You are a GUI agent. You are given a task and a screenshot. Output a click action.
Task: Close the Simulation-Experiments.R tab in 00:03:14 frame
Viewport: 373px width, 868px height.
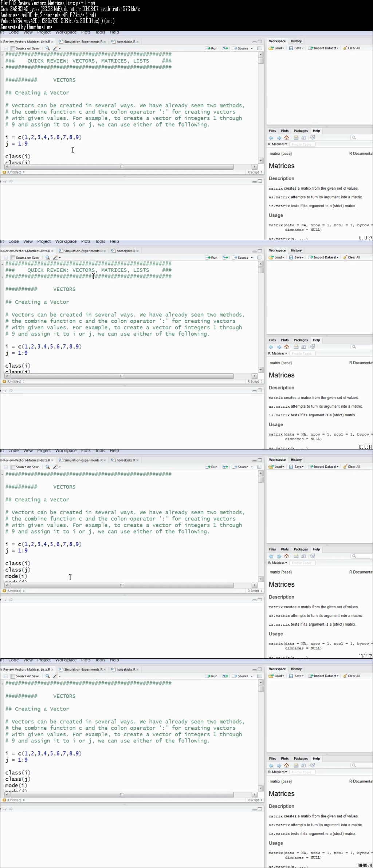(x=105, y=251)
